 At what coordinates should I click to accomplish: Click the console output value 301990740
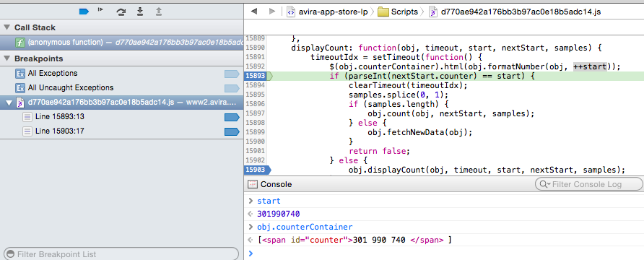[x=279, y=214]
